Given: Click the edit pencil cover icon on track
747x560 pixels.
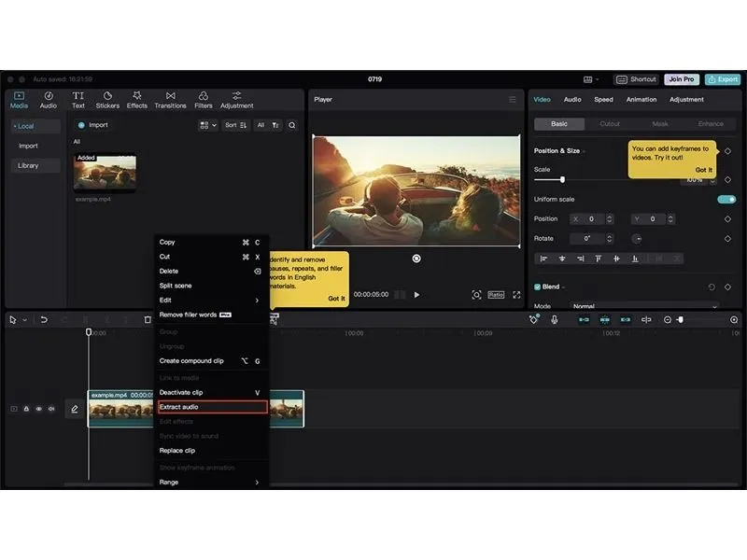Looking at the screenshot, I should pos(75,409).
